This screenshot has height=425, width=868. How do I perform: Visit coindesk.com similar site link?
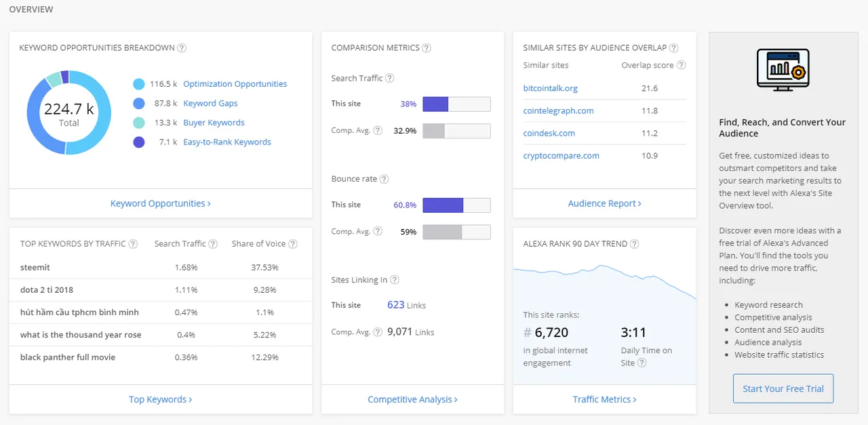pyautogui.click(x=549, y=134)
